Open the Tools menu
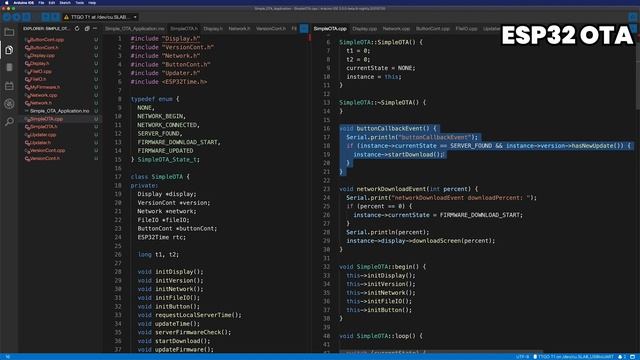Image resolution: width=640 pixels, height=360 pixels. click(x=80, y=2)
